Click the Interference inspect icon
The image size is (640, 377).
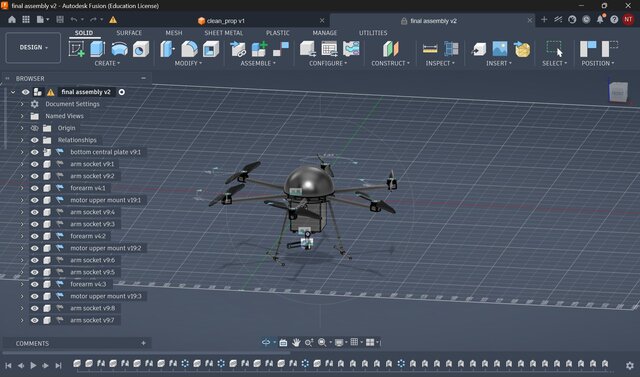451,49
